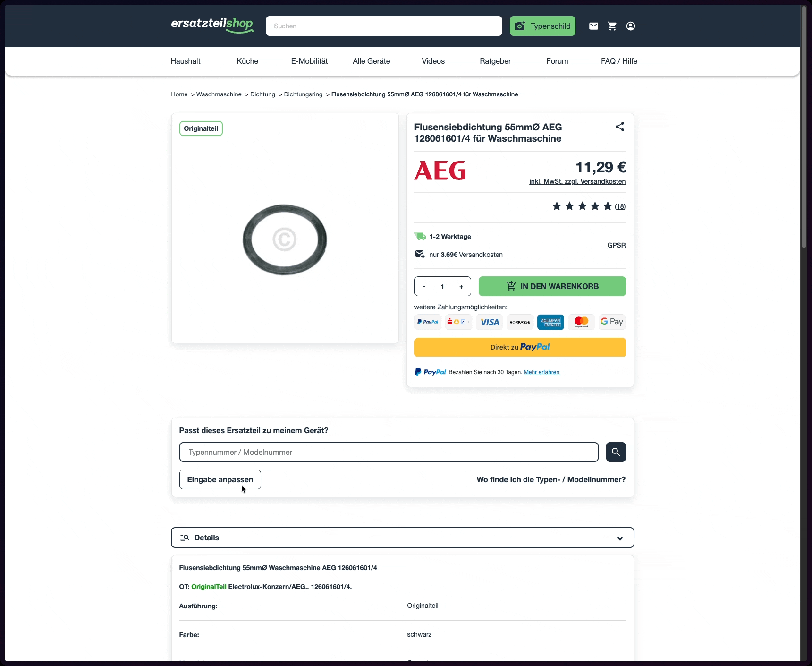This screenshot has width=812, height=666.
Task: Enlarge the sealing ring product image
Action: click(x=285, y=239)
